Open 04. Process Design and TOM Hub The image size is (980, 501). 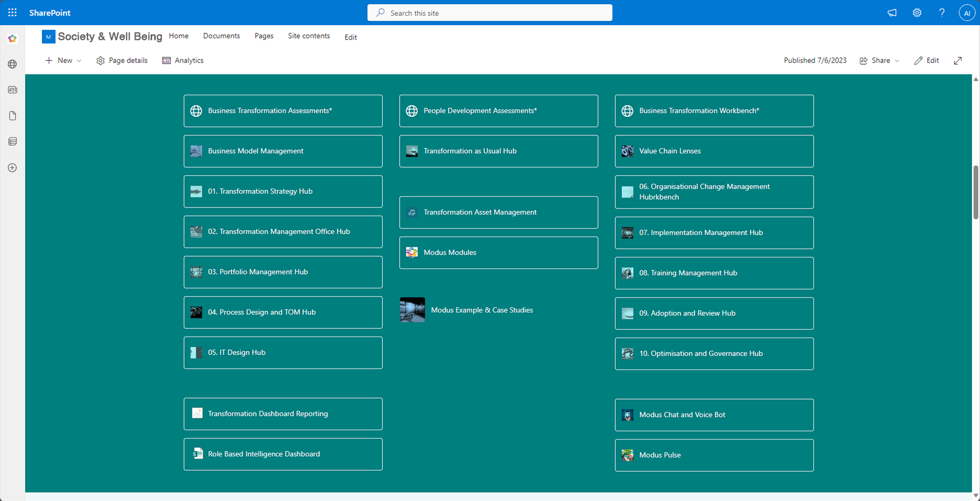283,312
